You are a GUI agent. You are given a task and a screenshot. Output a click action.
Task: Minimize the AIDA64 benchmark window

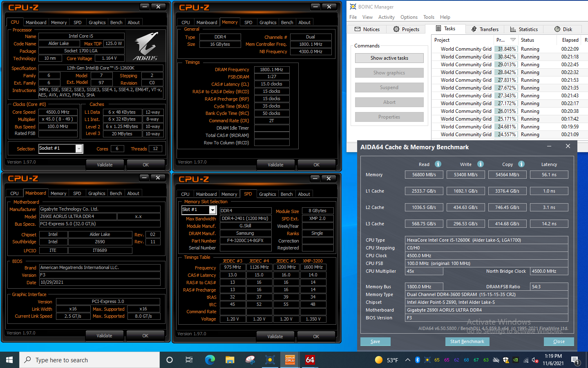pyautogui.click(x=549, y=146)
